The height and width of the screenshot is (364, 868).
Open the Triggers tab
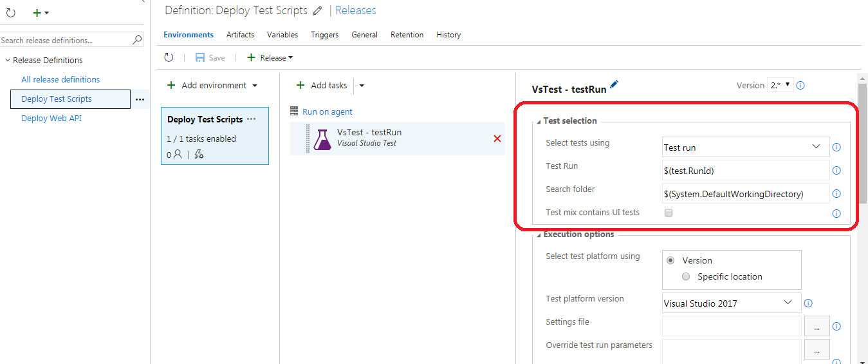coord(324,35)
